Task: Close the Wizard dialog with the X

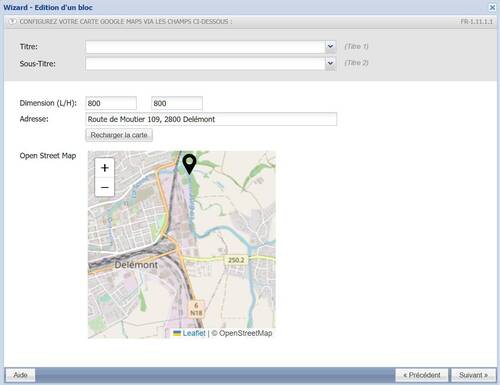Action: click(492, 7)
